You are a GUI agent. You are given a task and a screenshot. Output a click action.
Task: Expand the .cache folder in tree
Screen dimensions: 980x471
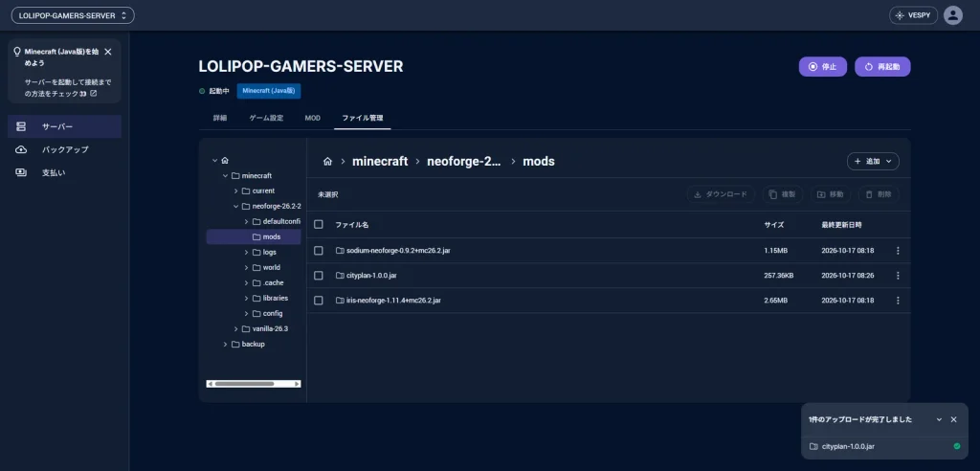point(246,282)
